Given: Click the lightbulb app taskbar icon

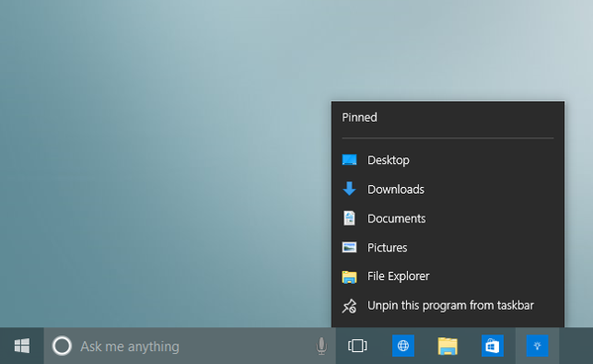Looking at the screenshot, I should pos(538,346).
